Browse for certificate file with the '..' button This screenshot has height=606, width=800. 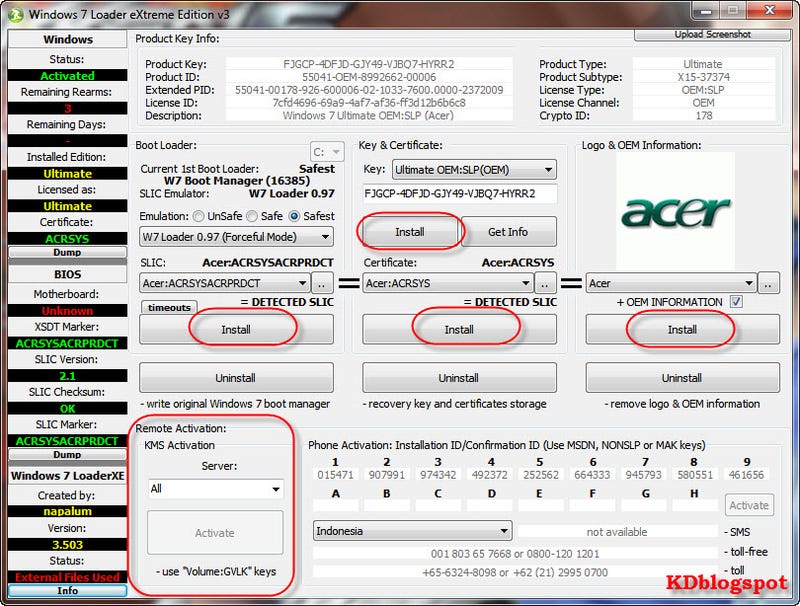(x=545, y=283)
